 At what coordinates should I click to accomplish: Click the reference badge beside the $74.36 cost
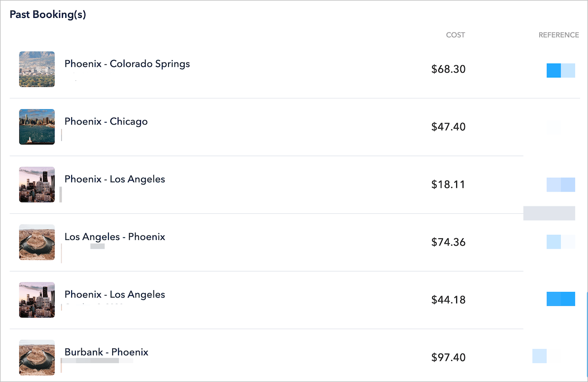click(x=560, y=242)
